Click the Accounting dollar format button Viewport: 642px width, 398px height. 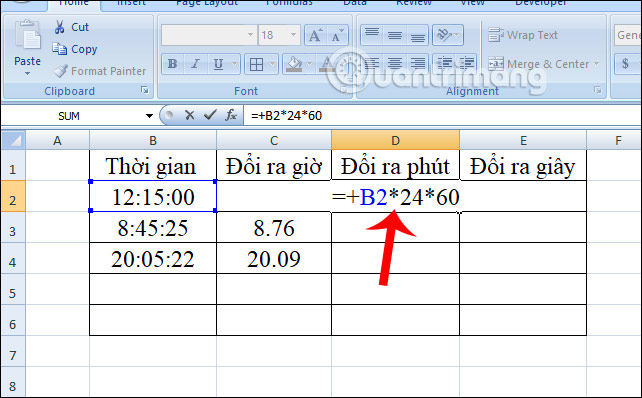(625, 64)
